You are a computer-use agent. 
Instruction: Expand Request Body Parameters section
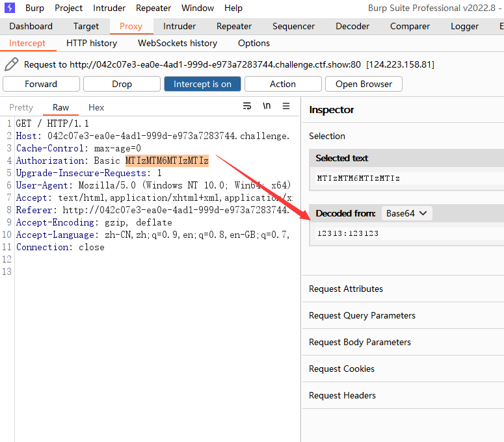click(403, 342)
